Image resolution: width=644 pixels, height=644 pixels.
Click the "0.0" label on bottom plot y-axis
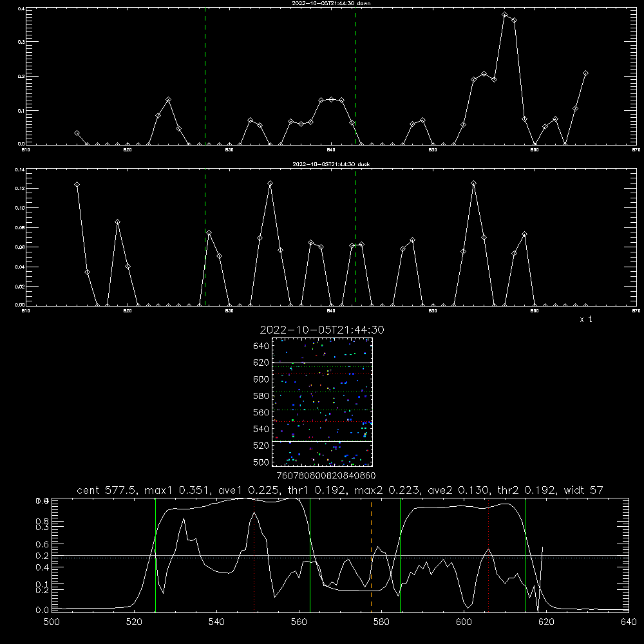[x=42, y=611]
